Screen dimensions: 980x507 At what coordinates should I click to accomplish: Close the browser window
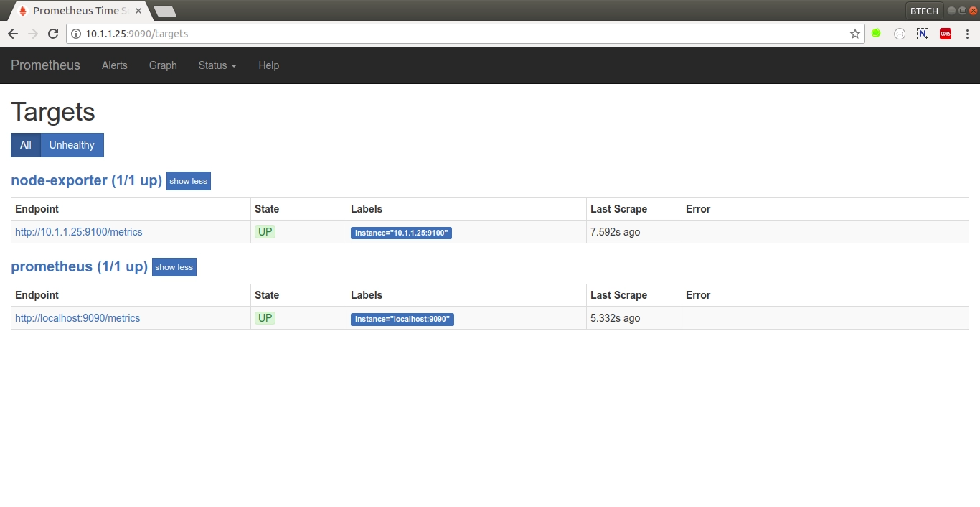click(x=973, y=10)
